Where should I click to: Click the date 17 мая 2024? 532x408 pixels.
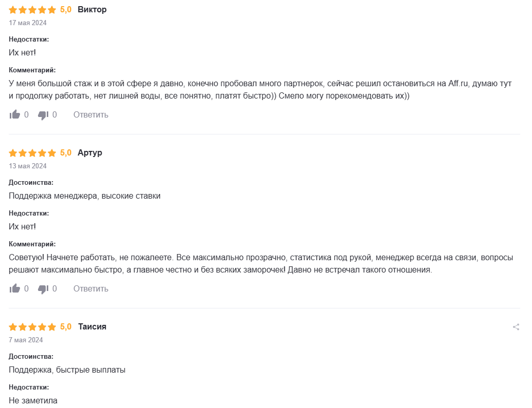coord(28,23)
